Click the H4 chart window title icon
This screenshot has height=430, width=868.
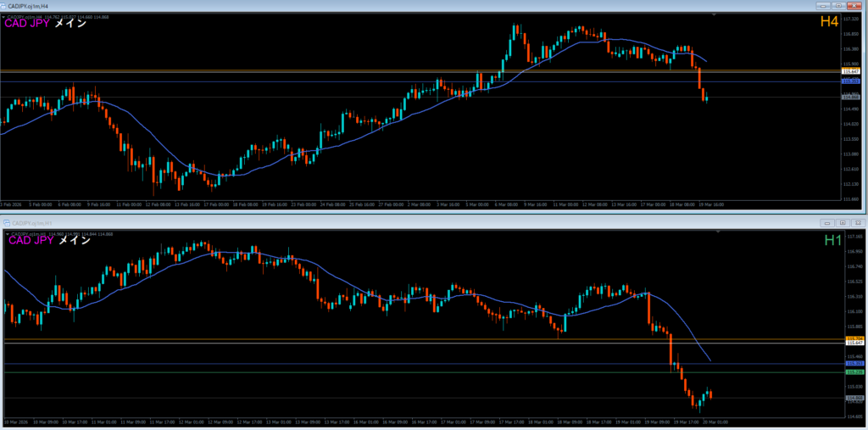pos(4,7)
